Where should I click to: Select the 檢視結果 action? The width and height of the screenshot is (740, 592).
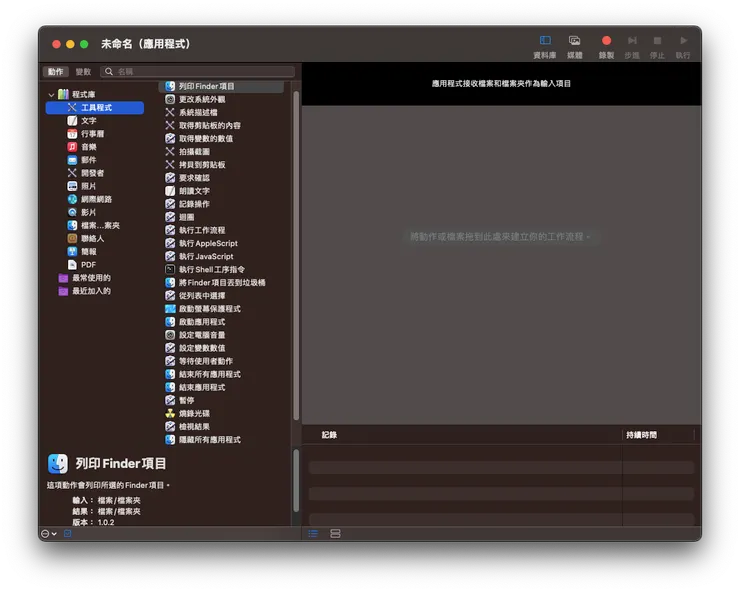pos(188,427)
